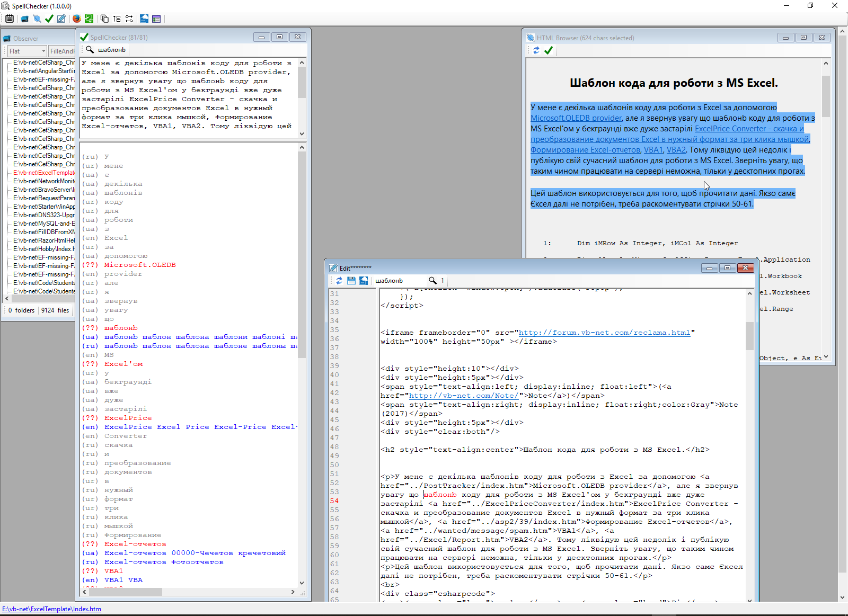Select the Microsoft.OLEDB unknown word entry
Viewport: 848px width, 616px height.
(140, 265)
